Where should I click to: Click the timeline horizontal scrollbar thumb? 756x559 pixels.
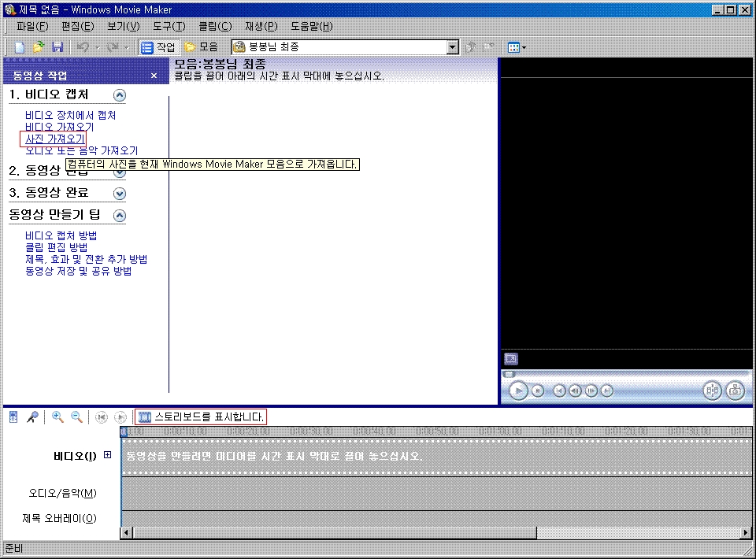click(x=335, y=532)
